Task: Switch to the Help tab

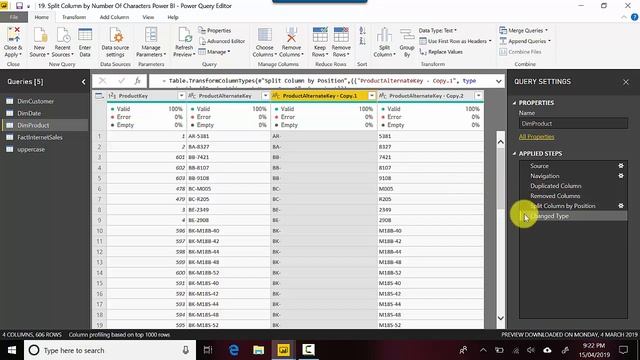Action: coord(173,17)
